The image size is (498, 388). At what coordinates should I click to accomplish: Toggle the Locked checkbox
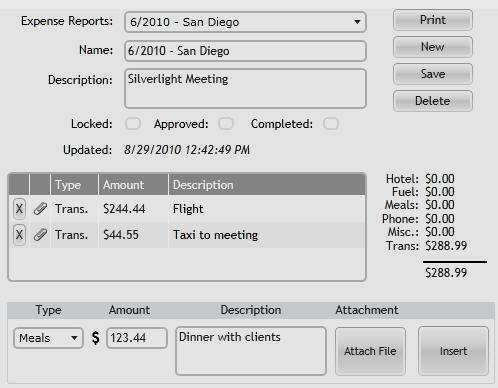[133, 124]
